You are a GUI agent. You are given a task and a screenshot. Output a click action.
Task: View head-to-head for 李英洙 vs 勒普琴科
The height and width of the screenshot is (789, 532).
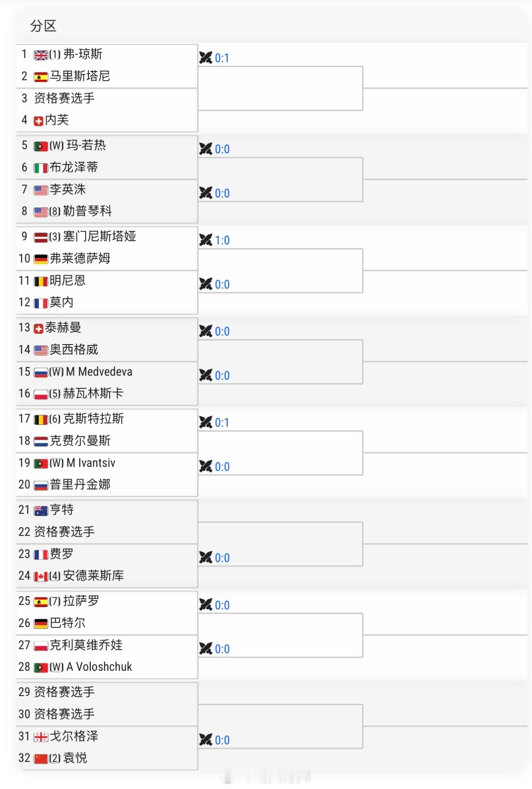(x=213, y=193)
